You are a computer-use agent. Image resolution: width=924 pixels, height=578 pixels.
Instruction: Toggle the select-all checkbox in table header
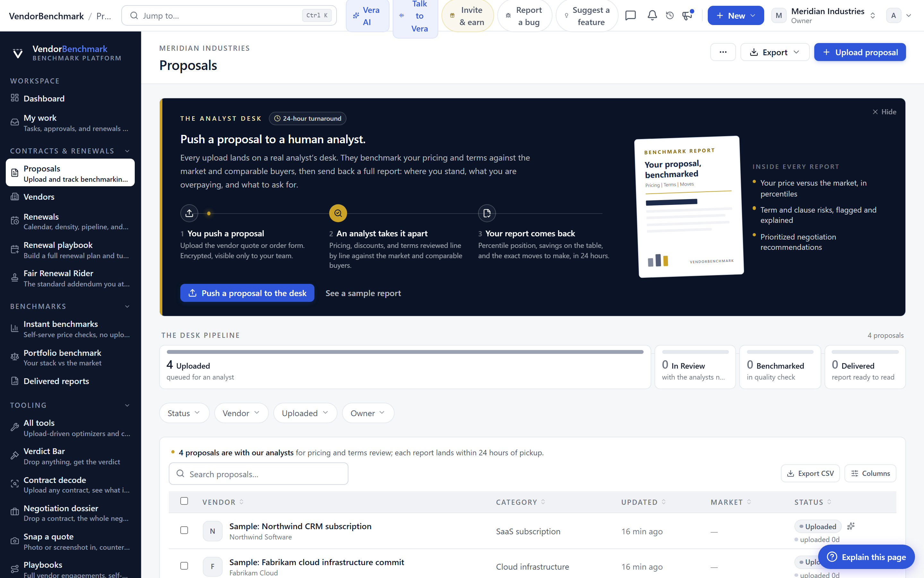pyautogui.click(x=184, y=501)
